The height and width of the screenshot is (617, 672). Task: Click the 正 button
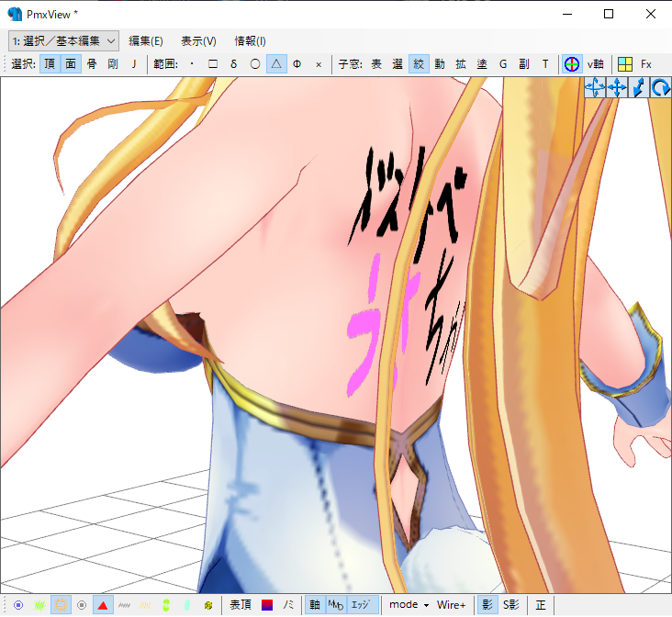[x=541, y=605]
